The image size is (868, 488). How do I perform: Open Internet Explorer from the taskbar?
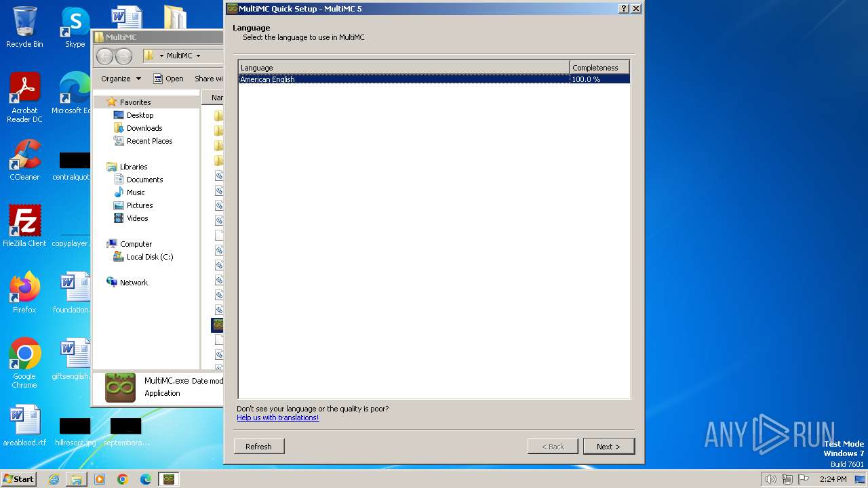(54, 479)
